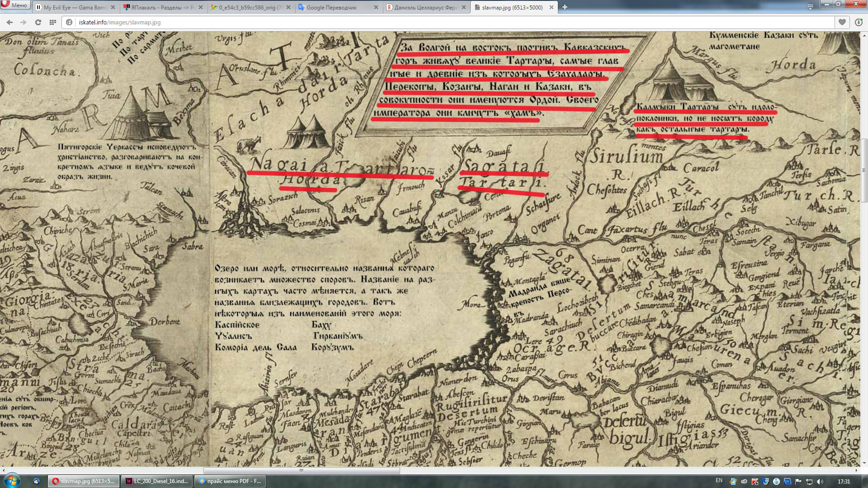868x488 pixels.
Task: Go forward to the next page
Action: [24, 22]
